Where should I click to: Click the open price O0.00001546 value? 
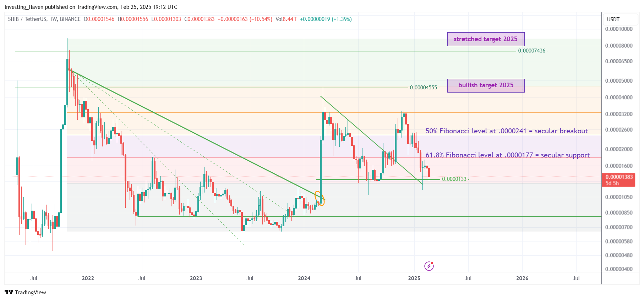coord(99,19)
